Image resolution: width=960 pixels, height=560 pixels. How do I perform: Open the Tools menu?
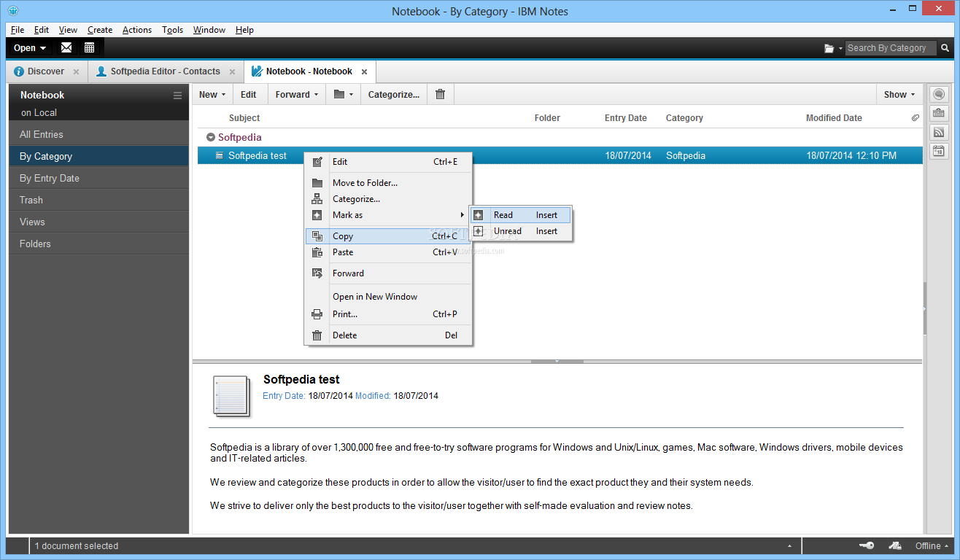click(x=173, y=30)
